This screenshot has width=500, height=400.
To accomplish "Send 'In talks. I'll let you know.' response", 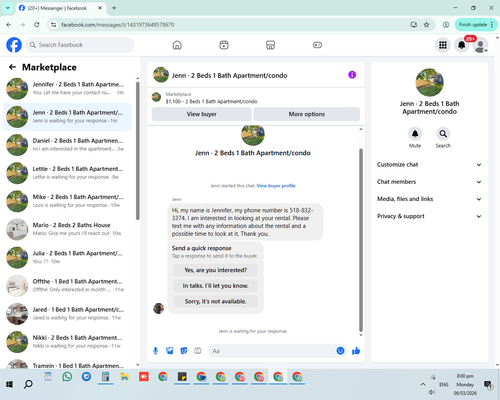I will coord(216,286).
